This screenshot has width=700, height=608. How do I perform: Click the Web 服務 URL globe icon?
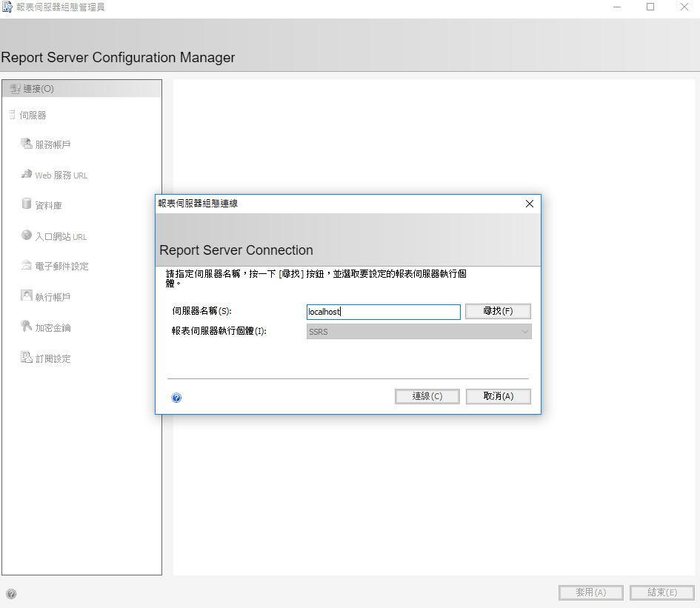pyautogui.click(x=27, y=175)
